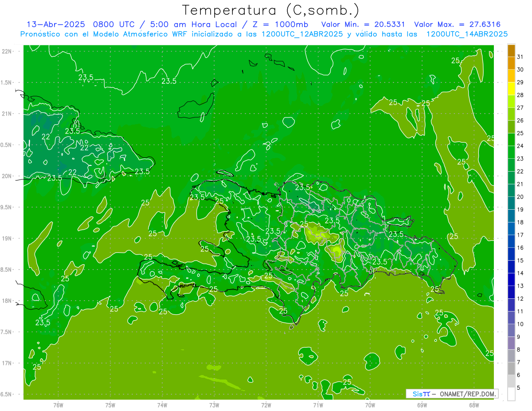Click the "Valor Max. = 27.6316" value
This screenshot has width=532, height=411.
[458, 25]
